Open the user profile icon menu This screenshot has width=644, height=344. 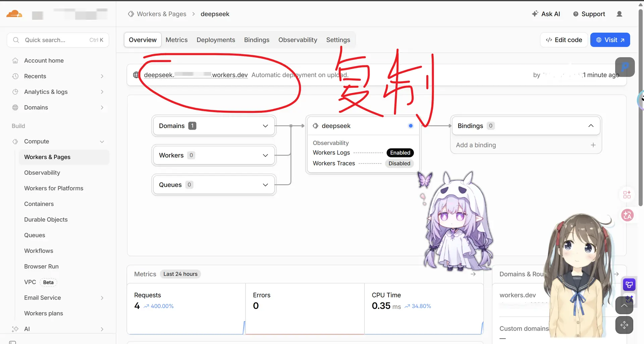point(620,14)
